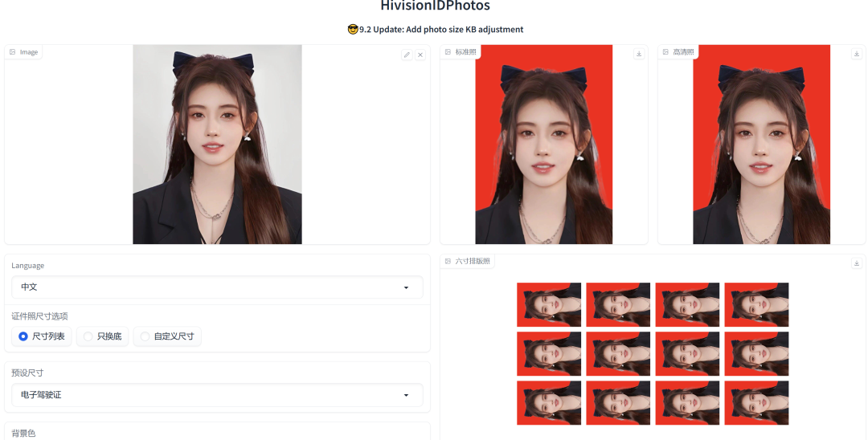The width and height of the screenshot is (868, 440).
Task: Open the Language dropdown showing 中文
Action: [217, 287]
